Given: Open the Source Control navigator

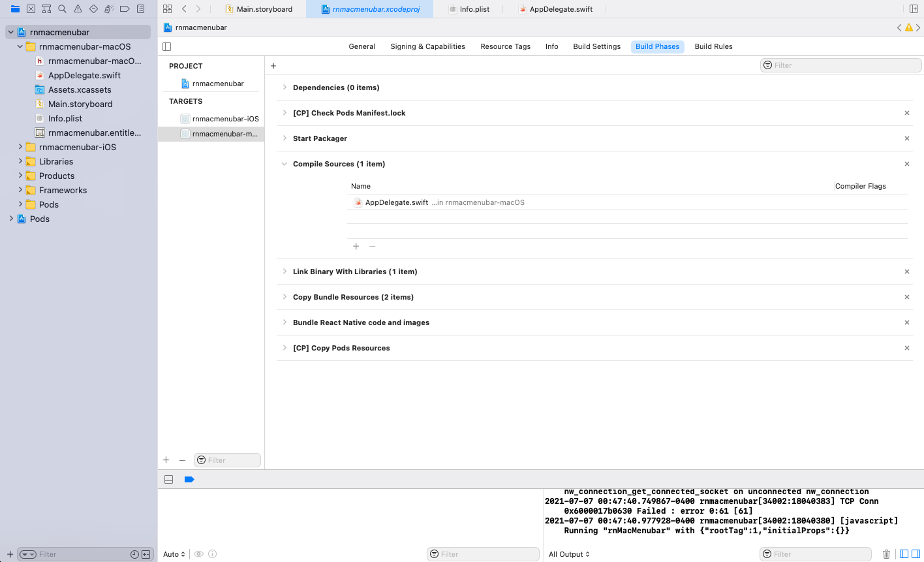Looking at the screenshot, I should (31, 9).
